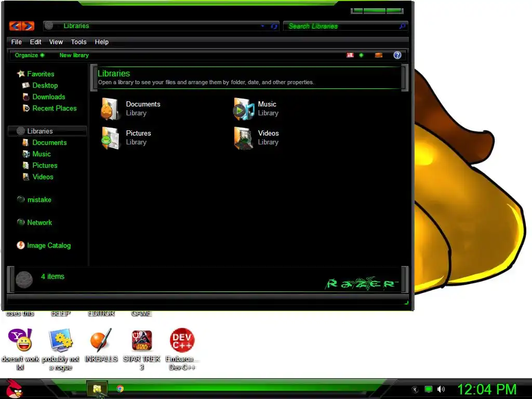Image resolution: width=532 pixels, height=399 pixels.
Task: Select the Videos library icon
Action: [x=243, y=138]
